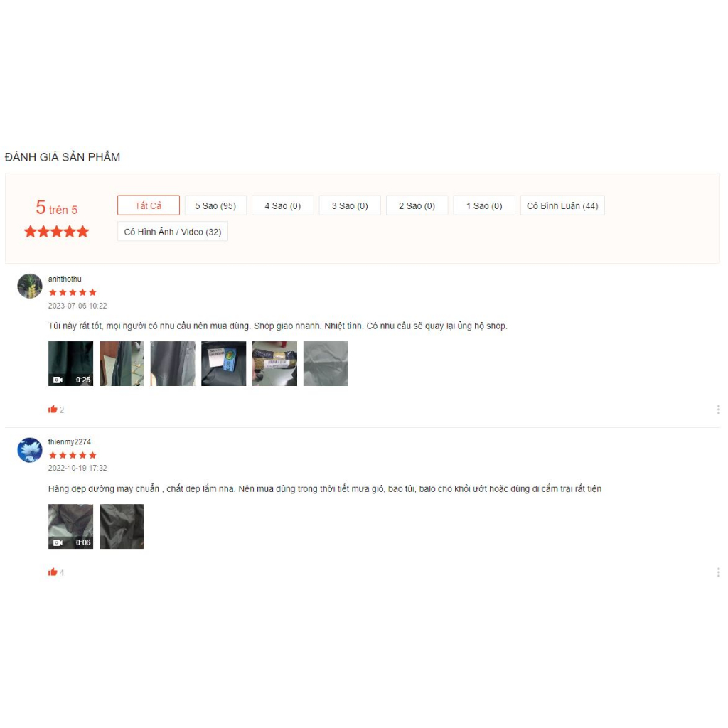Screen dimensions: 728x728
Task: Filter reviews by 4 Sao (0)
Action: 283,205
